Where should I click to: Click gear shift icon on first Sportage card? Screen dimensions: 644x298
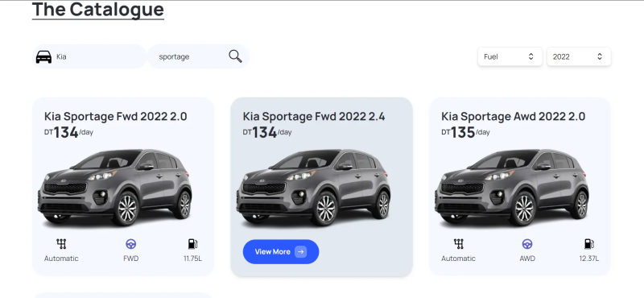[x=61, y=244]
